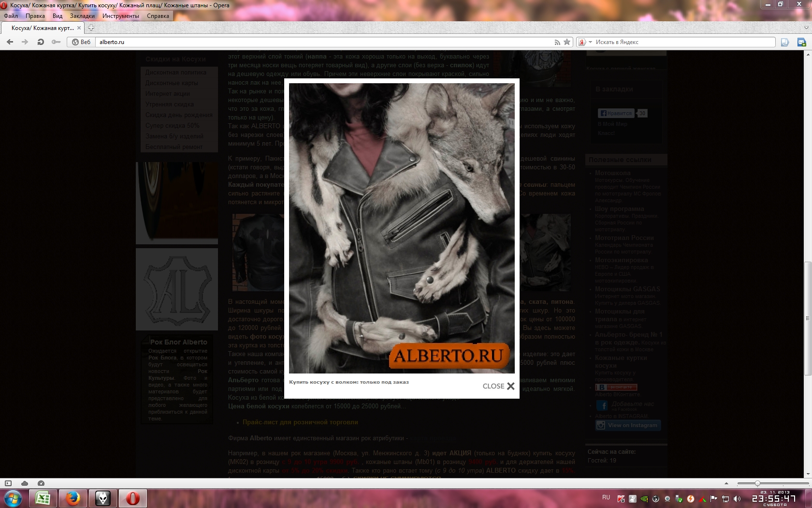Open the network tray icon
This screenshot has width=812, height=508.
click(725, 499)
